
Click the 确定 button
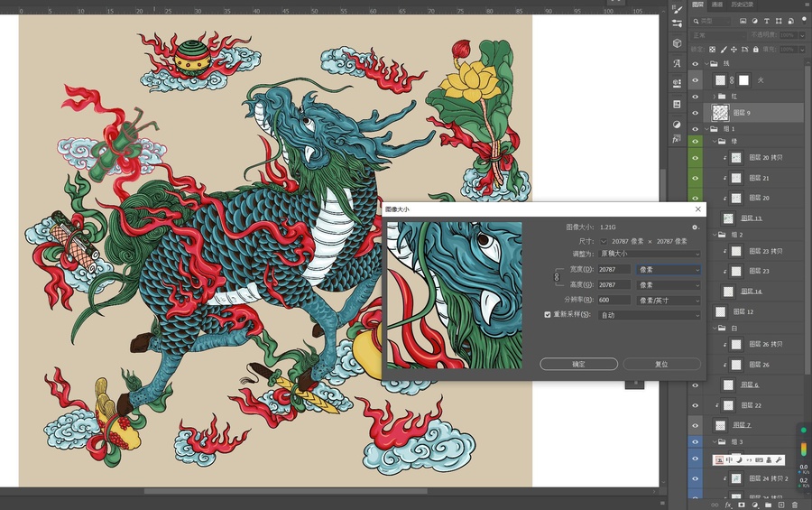click(578, 364)
